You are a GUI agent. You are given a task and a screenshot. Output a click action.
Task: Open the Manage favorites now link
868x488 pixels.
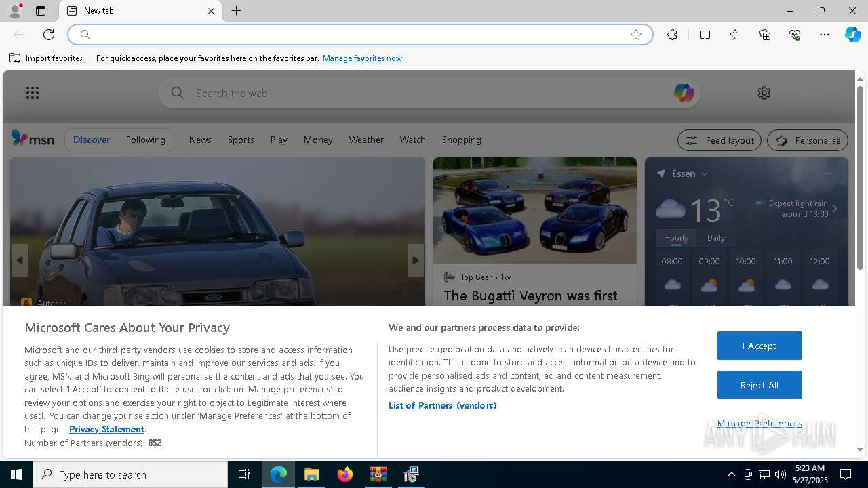pos(362,58)
